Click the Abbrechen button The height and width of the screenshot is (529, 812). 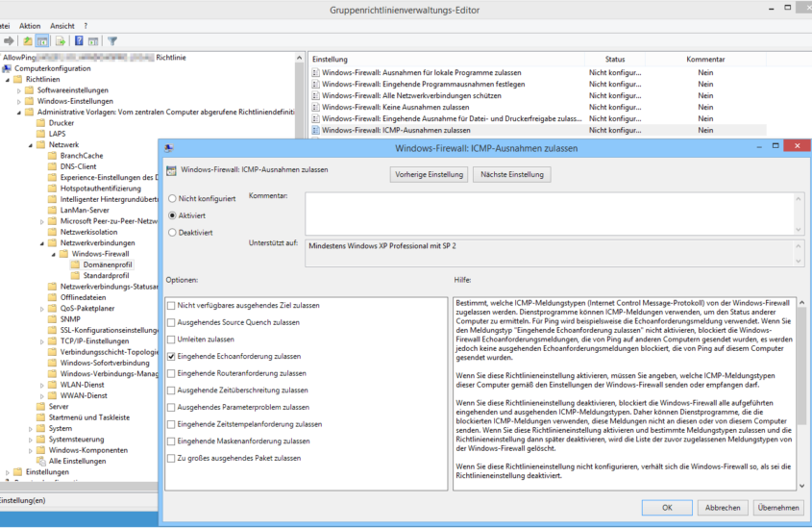(723, 508)
